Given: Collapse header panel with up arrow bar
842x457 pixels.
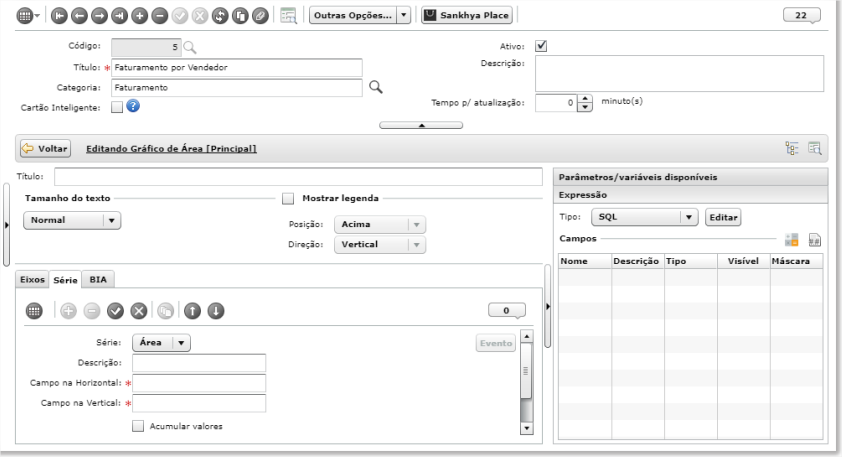Looking at the screenshot, I should (x=421, y=125).
